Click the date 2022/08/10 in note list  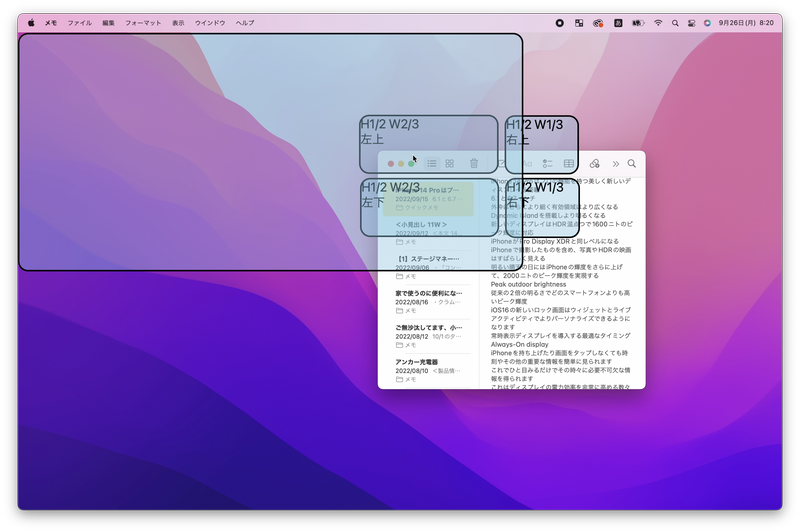pyautogui.click(x=412, y=370)
